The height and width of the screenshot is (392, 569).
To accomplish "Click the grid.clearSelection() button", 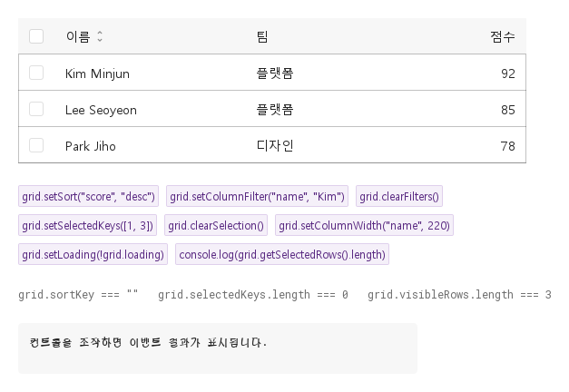I will tap(216, 225).
